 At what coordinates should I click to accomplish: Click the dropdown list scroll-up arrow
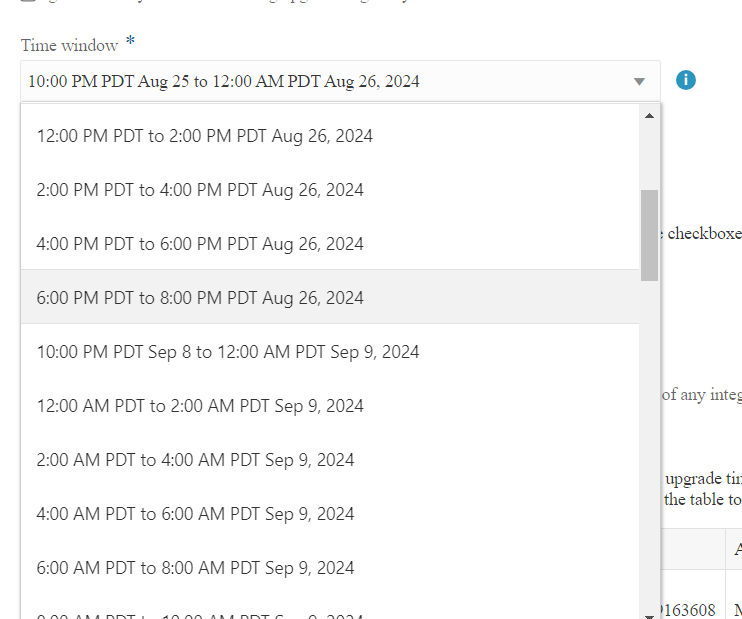pyautogui.click(x=649, y=116)
